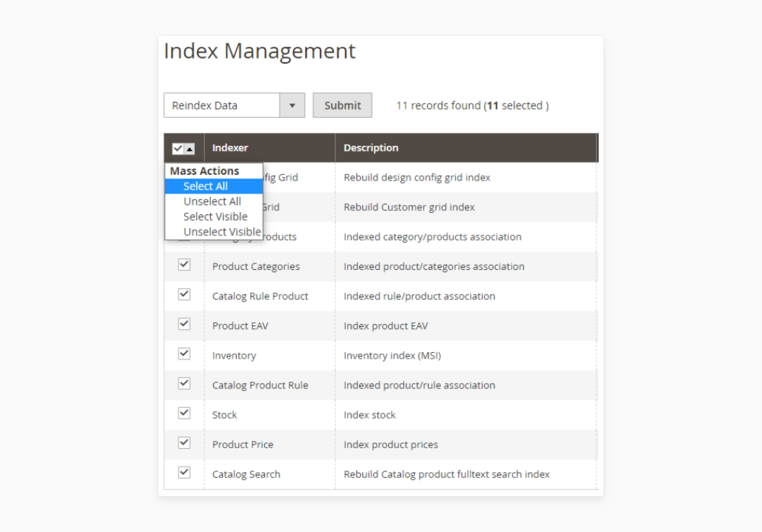The width and height of the screenshot is (762, 532).
Task: Click the Mass Actions menu heading
Action: coord(204,171)
